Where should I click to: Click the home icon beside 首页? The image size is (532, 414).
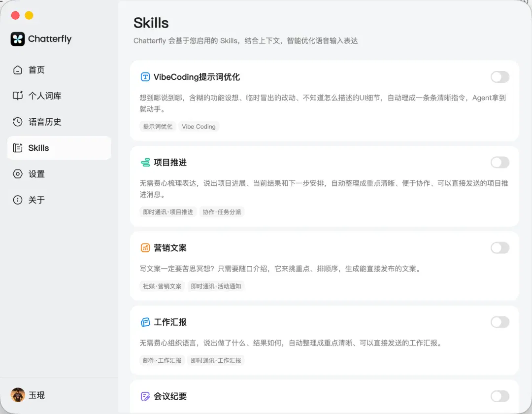tap(18, 70)
